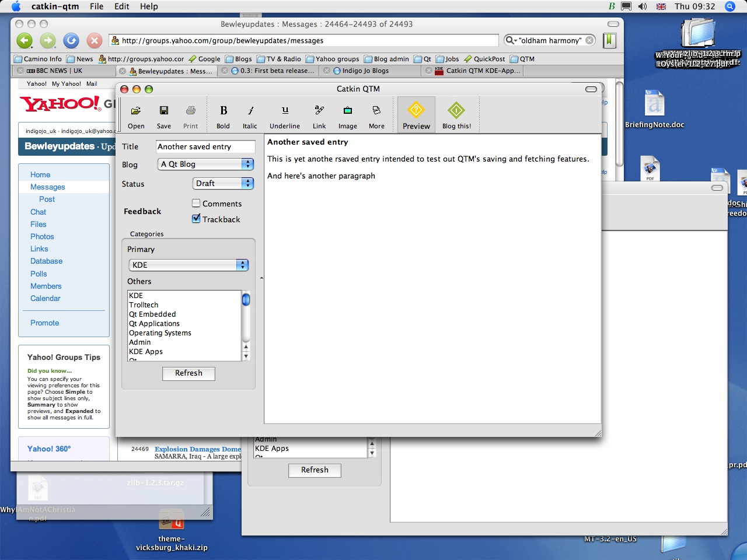Open the Edit menu
This screenshot has height=560, width=747.
[122, 6]
